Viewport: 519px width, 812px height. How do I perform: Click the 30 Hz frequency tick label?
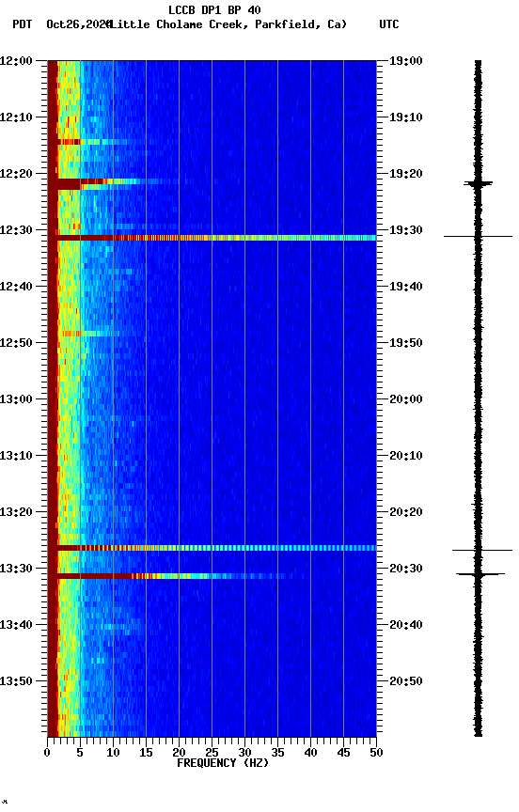pyautogui.click(x=244, y=753)
